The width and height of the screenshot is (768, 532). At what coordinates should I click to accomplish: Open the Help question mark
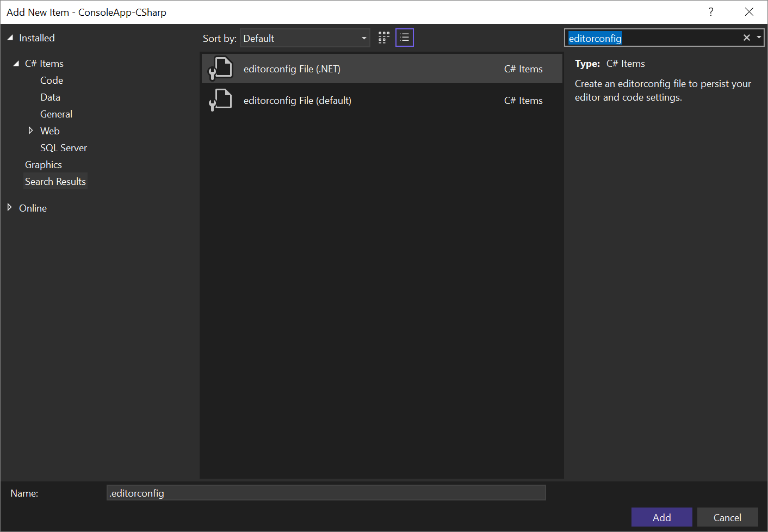[x=711, y=12]
